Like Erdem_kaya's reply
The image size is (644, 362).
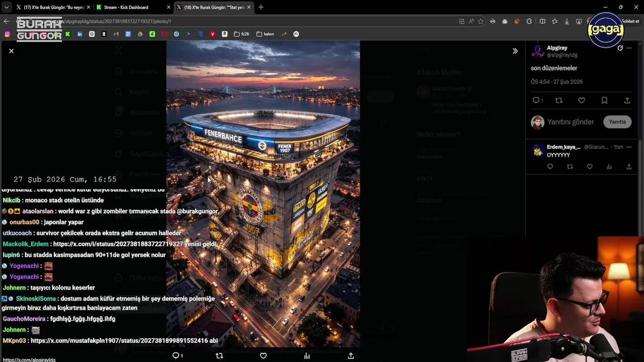click(x=590, y=166)
